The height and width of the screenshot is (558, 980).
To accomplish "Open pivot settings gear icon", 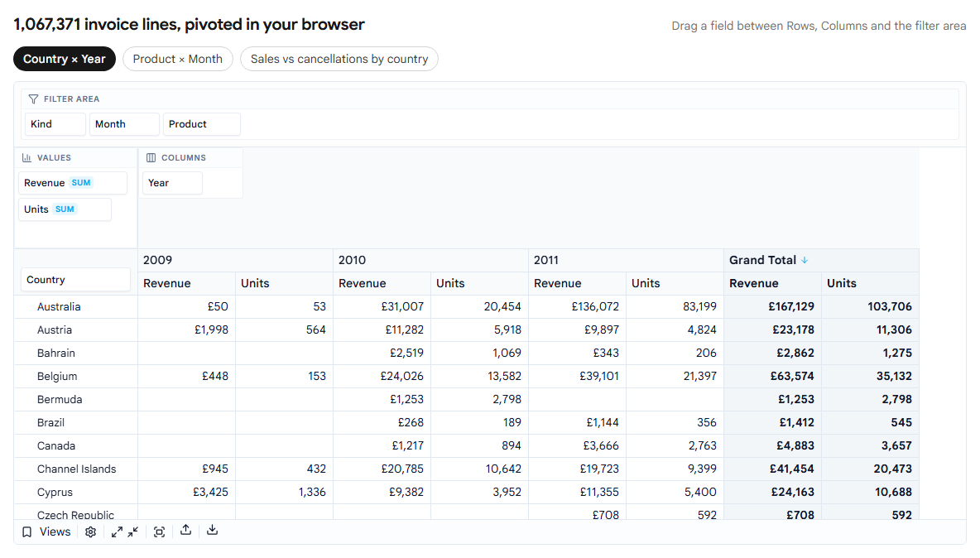I will click(x=90, y=532).
